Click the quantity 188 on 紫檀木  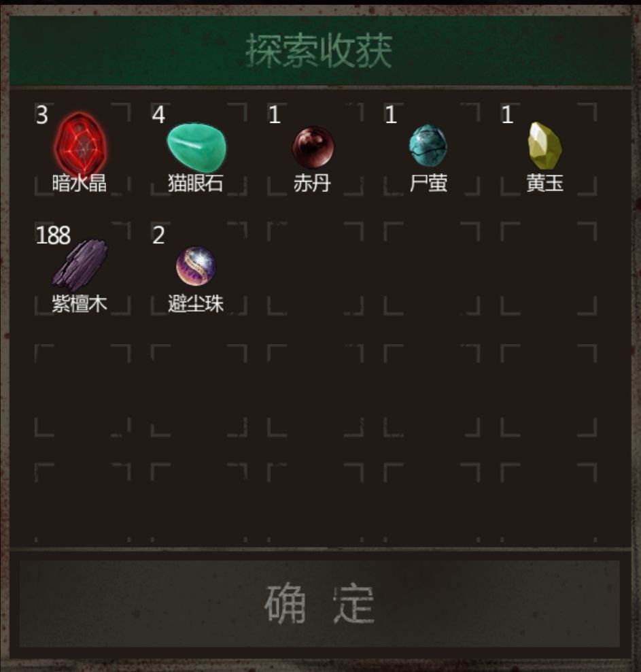click(53, 235)
